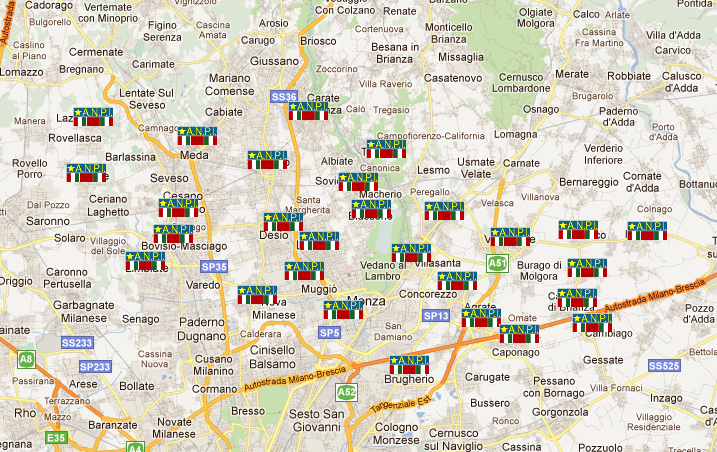
Task: Click the Cologno Monzese label
Action: (x=396, y=434)
